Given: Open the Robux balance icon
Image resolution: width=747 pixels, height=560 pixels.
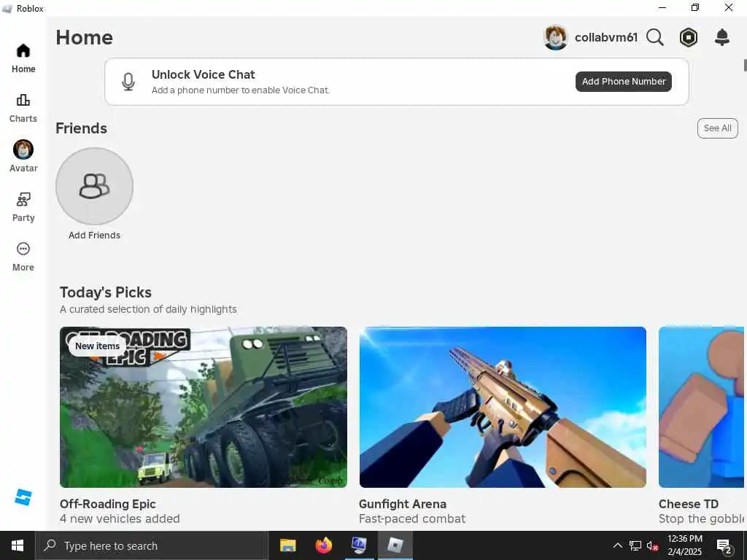Looking at the screenshot, I should click(689, 37).
